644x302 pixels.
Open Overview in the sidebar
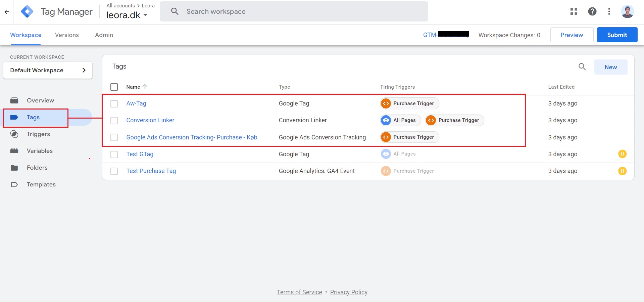[40, 100]
